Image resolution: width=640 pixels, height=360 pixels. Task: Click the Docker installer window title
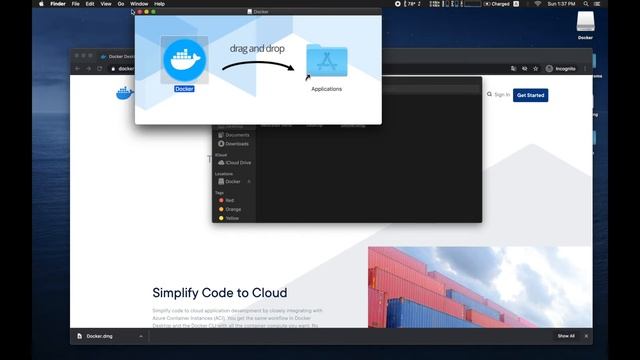258,11
